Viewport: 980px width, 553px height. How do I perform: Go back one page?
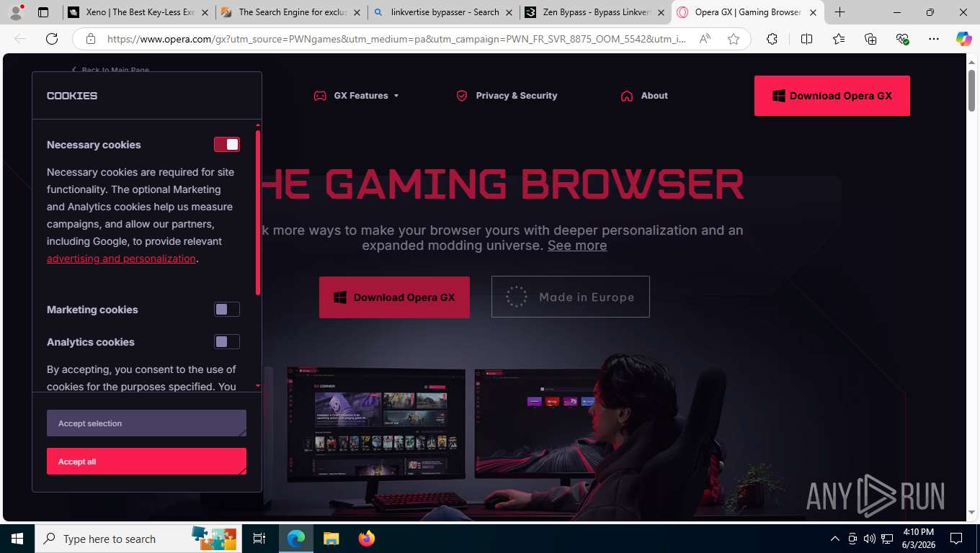point(20,39)
